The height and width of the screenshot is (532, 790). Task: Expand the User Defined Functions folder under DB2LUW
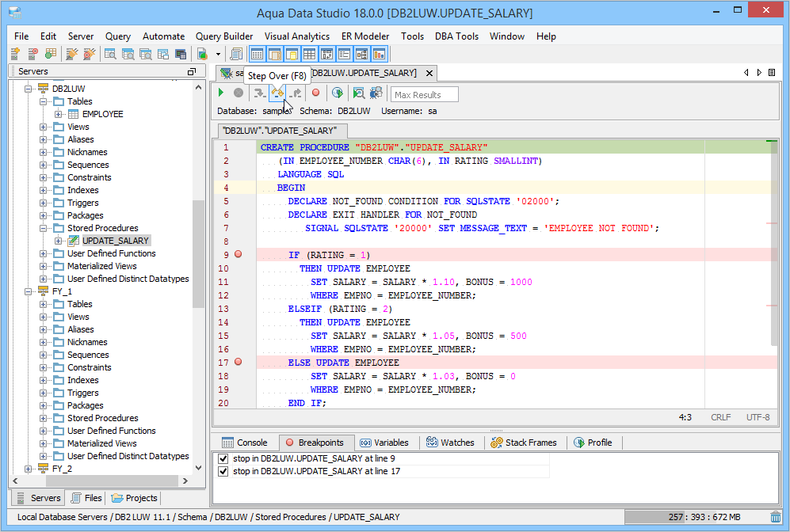click(x=44, y=253)
